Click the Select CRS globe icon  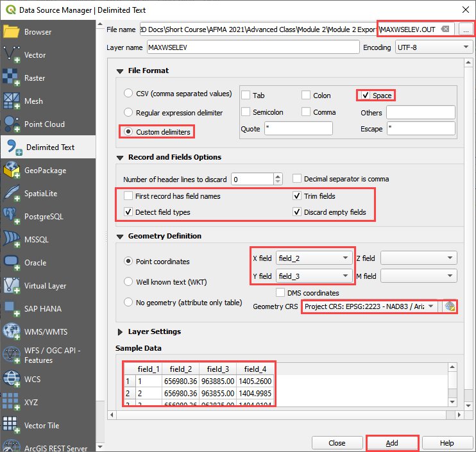click(x=450, y=306)
